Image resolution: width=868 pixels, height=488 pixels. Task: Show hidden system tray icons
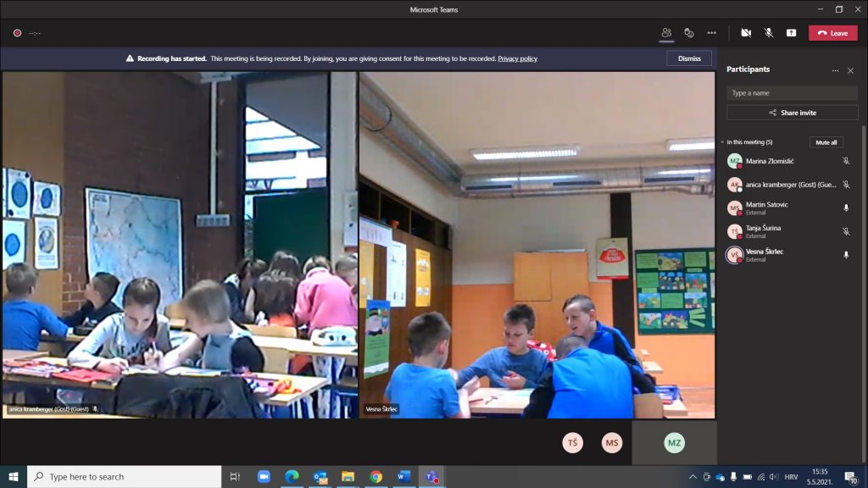click(693, 477)
